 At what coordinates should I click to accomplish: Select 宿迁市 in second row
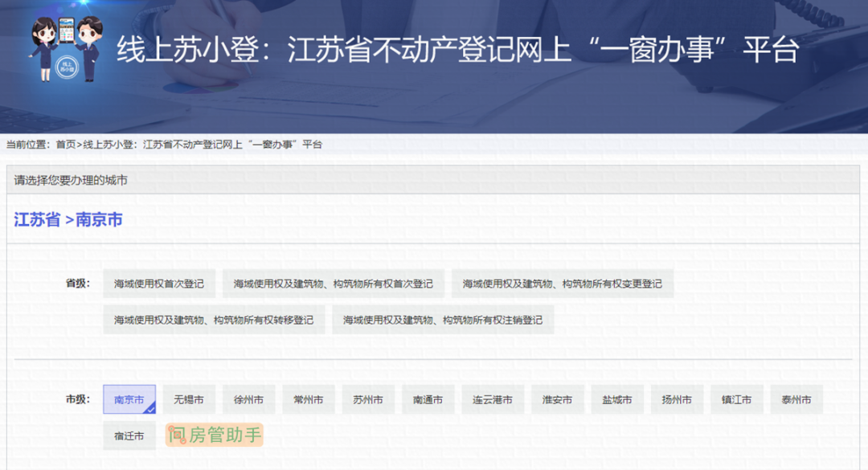129,435
